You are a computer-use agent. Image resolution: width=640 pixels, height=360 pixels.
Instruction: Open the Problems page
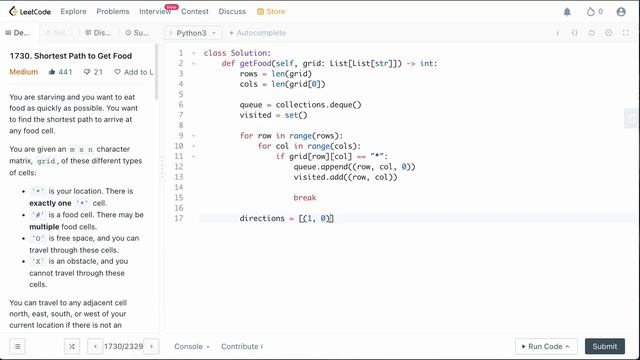(x=113, y=11)
